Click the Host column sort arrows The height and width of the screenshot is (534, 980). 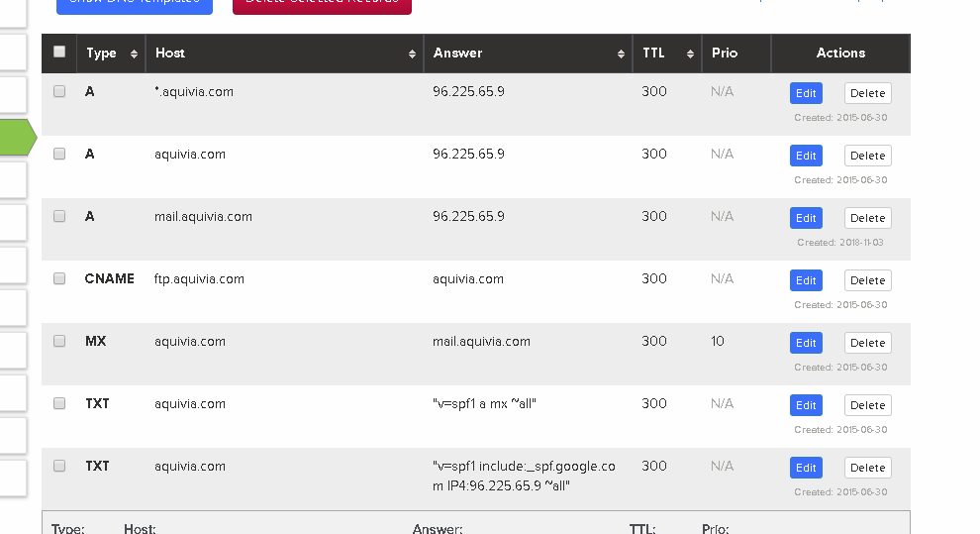click(412, 53)
